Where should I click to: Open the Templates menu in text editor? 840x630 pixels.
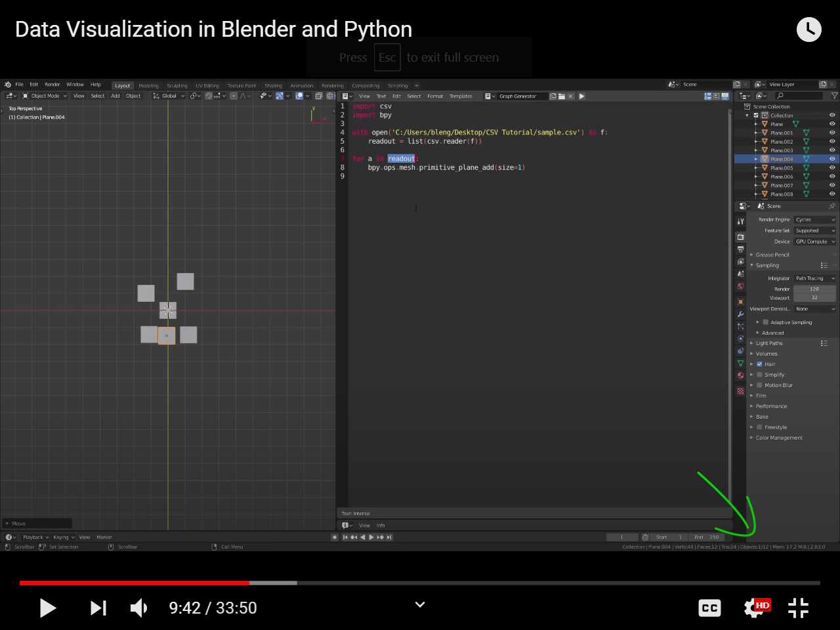(x=461, y=96)
